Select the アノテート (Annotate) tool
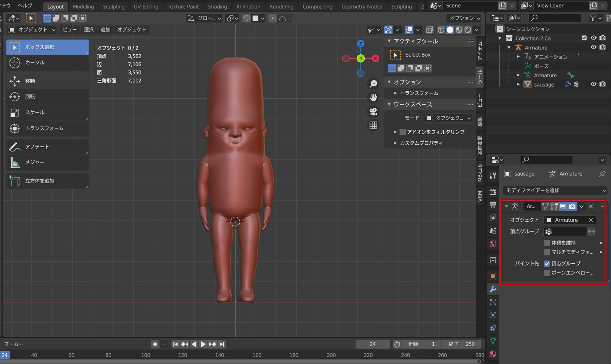 47,147
